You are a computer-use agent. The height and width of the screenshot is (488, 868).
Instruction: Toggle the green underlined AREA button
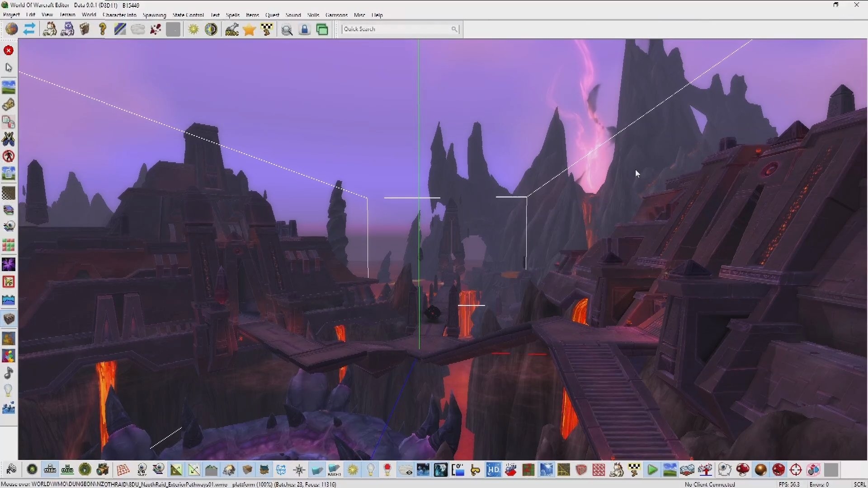pyautogui.click(x=67, y=470)
